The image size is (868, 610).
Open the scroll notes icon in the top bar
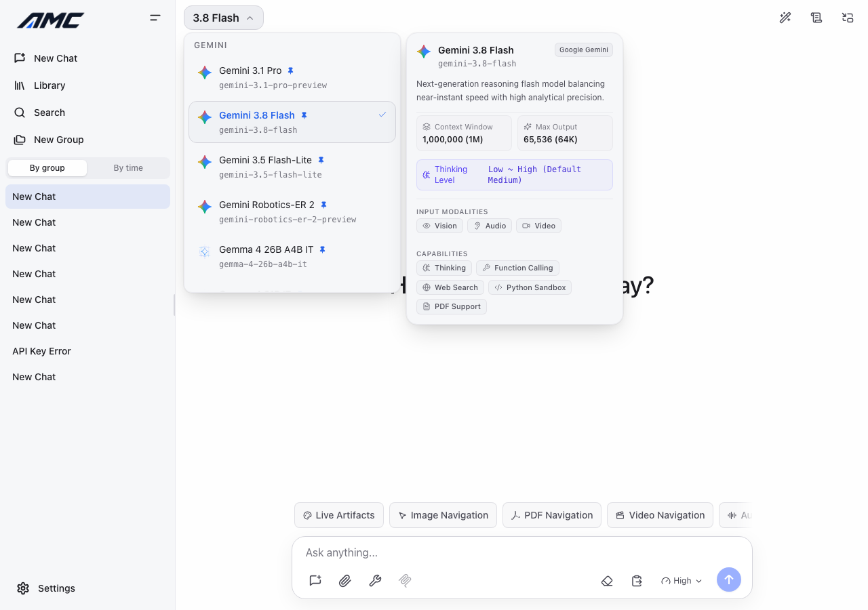816,18
